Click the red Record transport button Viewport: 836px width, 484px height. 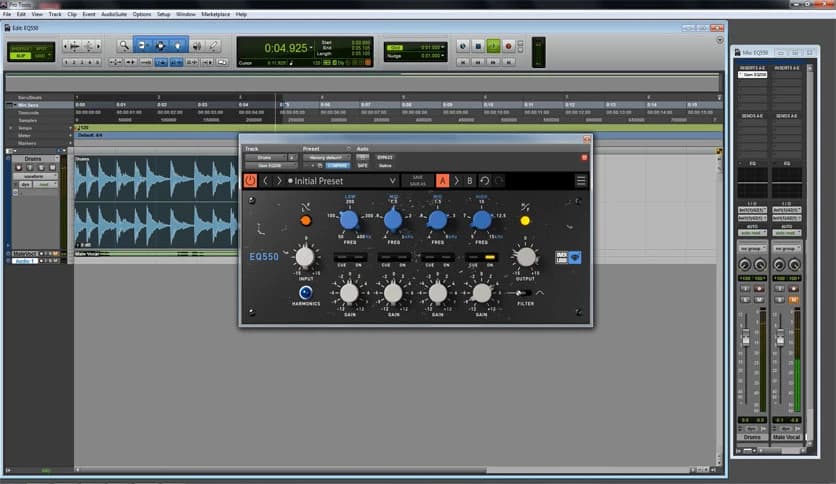tap(508, 46)
